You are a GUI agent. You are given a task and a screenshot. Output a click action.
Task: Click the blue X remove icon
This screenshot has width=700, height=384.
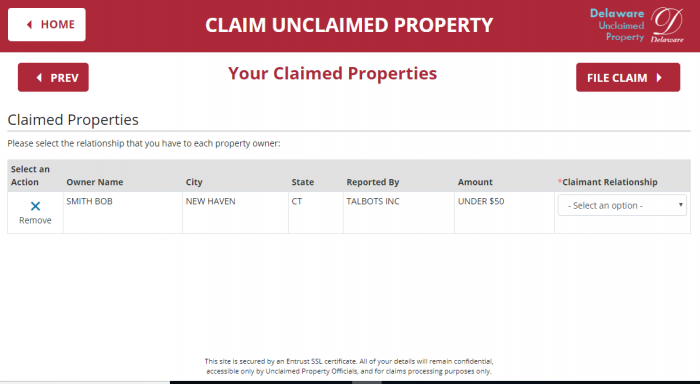35,206
